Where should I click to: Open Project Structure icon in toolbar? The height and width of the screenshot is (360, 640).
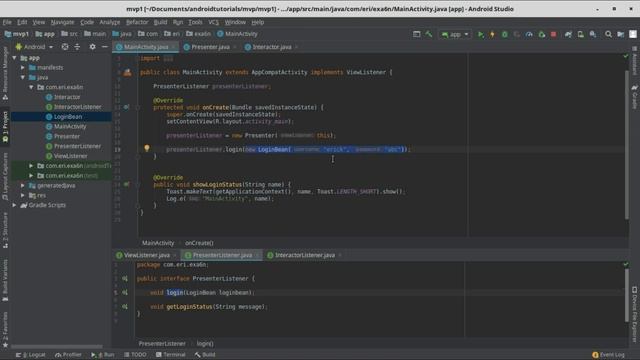(620, 34)
